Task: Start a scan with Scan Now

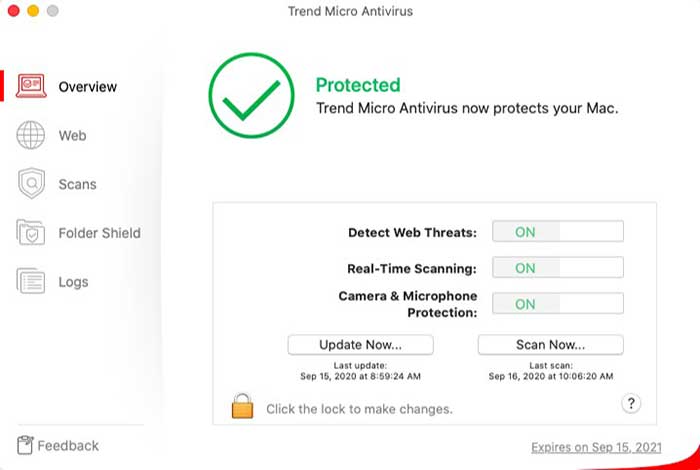Action: 550,344
